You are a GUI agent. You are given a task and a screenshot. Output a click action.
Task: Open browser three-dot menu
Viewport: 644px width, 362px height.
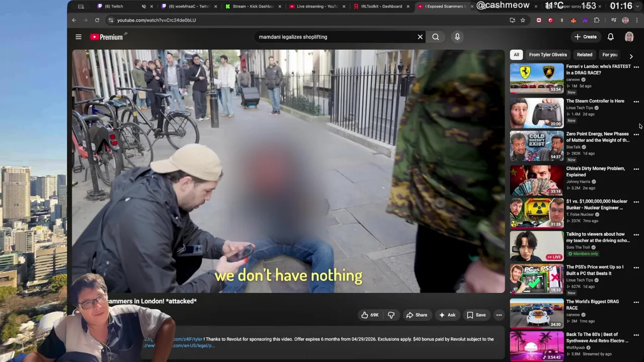click(637, 20)
